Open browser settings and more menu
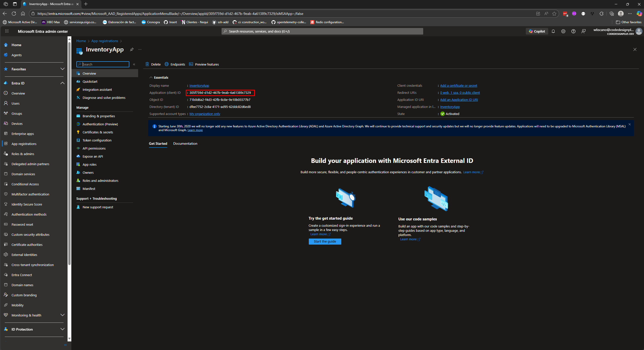644x350 pixels. tap(630, 14)
